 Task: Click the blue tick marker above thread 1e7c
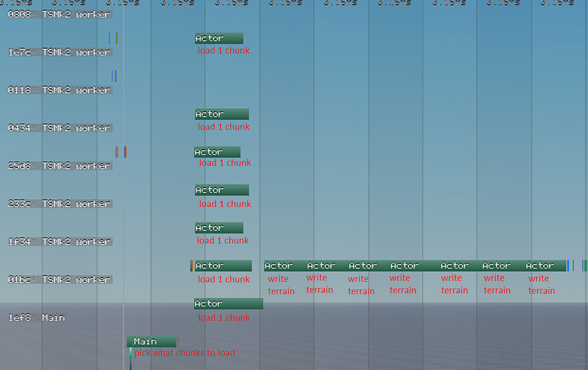(110, 38)
